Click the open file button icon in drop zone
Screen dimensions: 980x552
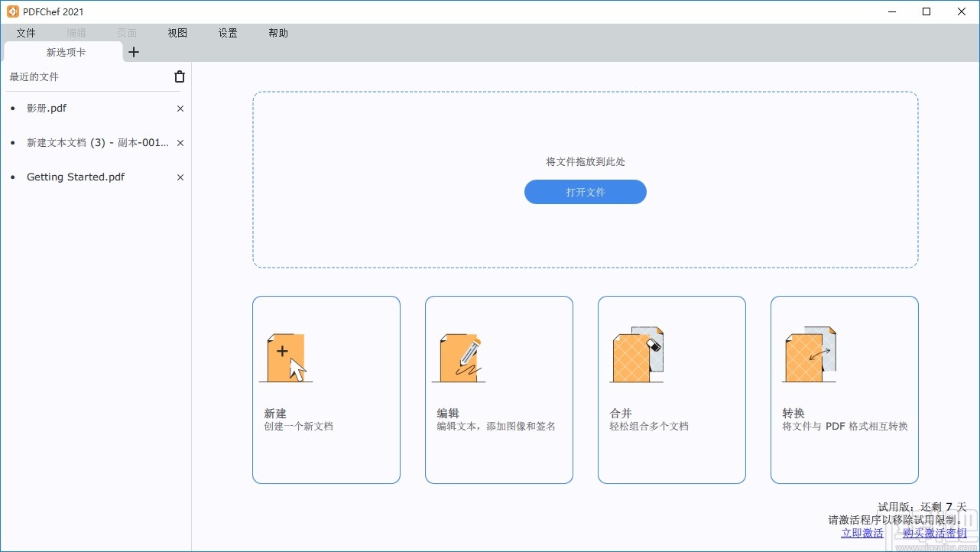pyautogui.click(x=585, y=192)
